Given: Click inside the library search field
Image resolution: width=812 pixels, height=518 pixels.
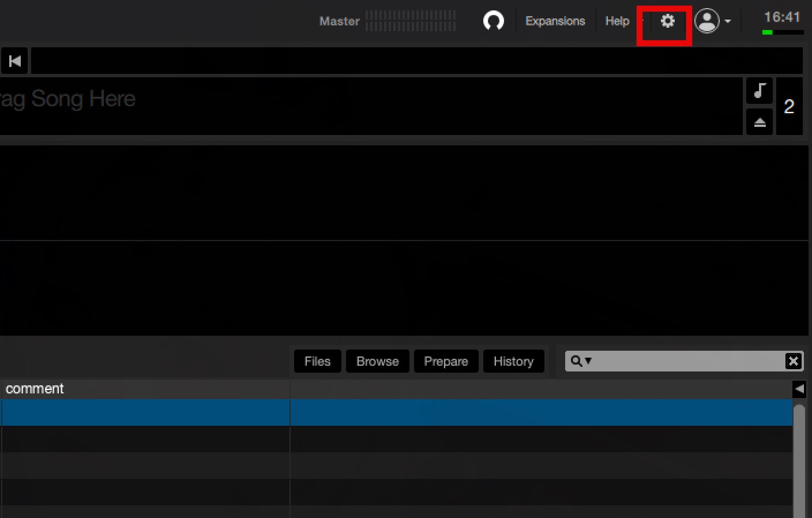Looking at the screenshot, I should (x=686, y=361).
